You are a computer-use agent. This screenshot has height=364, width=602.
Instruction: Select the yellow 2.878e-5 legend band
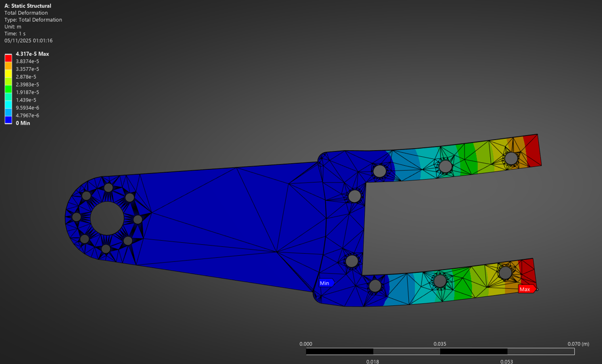pyautogui.click(x=7, y=73)
